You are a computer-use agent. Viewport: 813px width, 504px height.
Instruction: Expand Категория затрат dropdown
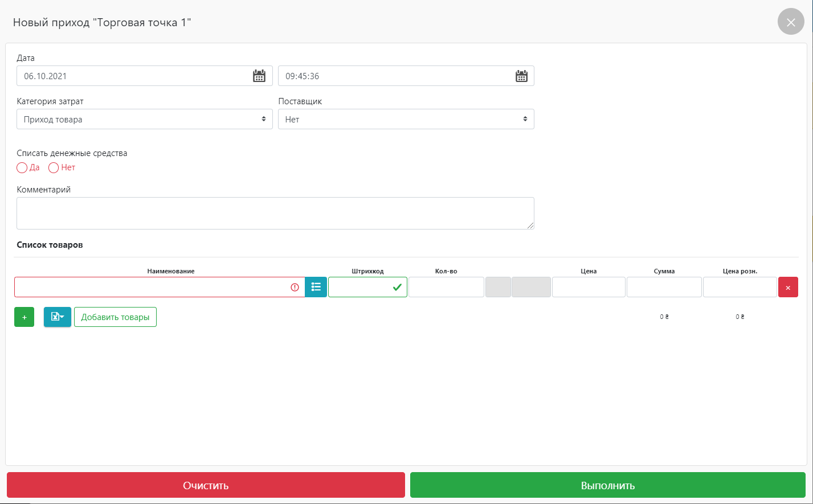[145, 120]
